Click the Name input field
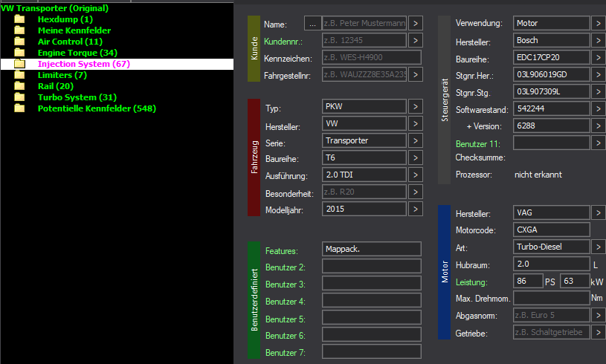This screenshot has width=606, height=364. 364,23
